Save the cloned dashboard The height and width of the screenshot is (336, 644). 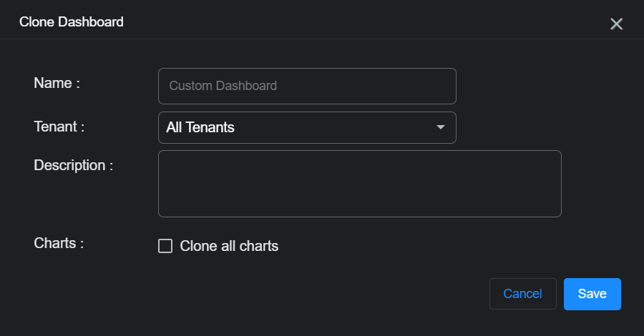tap(592, 294)
